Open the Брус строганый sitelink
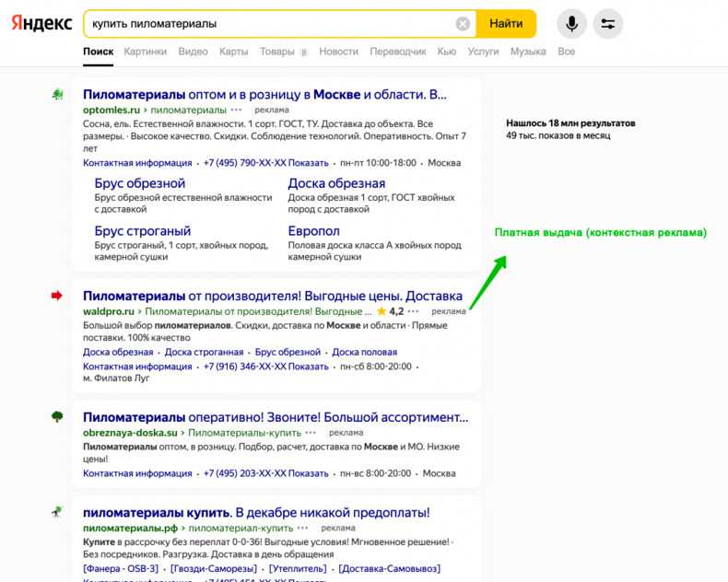 [143, 231]
